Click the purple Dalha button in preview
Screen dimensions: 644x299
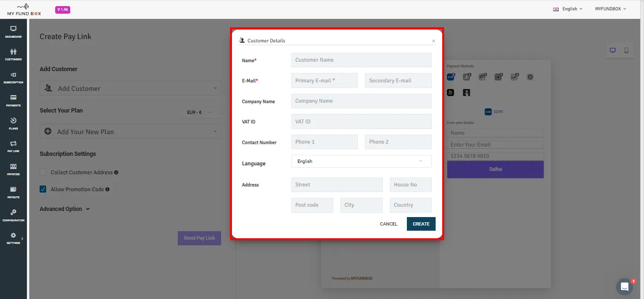coord(495,169)
